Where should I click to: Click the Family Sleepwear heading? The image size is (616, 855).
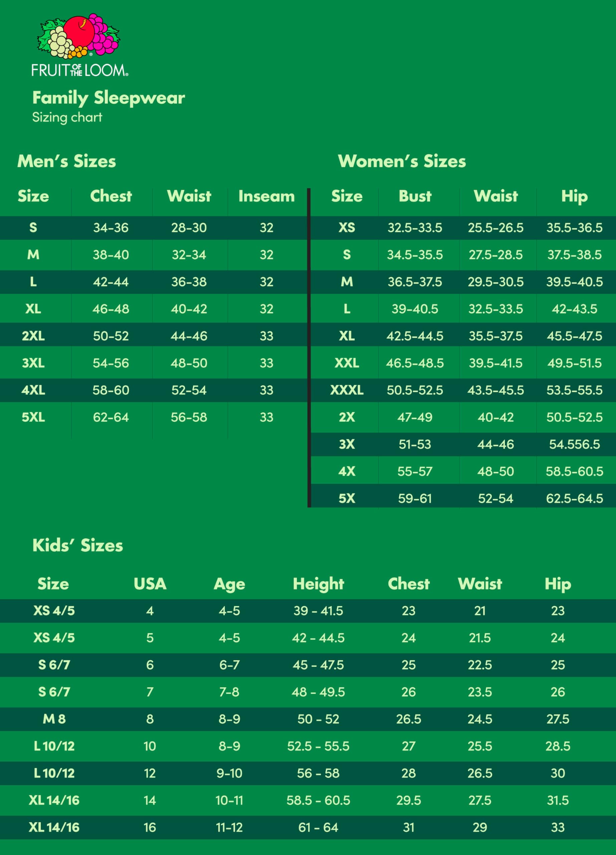coord(109,98)
